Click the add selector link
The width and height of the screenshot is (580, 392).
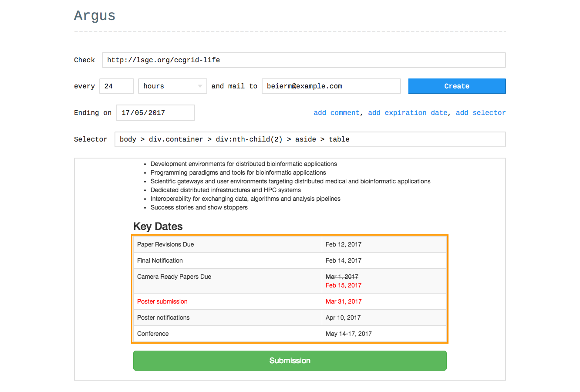(x=481, y=113)
